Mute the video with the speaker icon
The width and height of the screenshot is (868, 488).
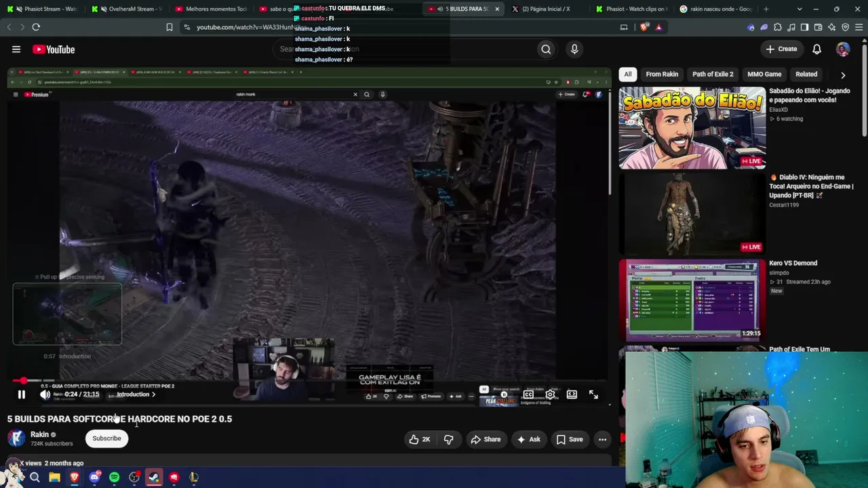pyautogui.click(x=45, y=394)
